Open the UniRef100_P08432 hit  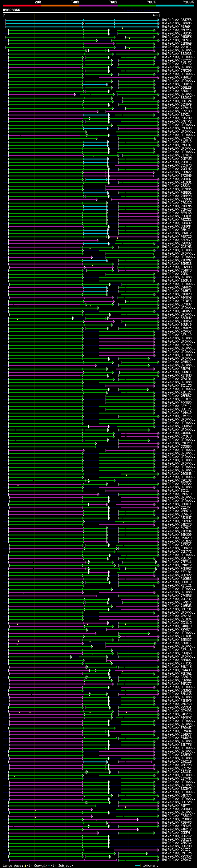coord(176,223)
